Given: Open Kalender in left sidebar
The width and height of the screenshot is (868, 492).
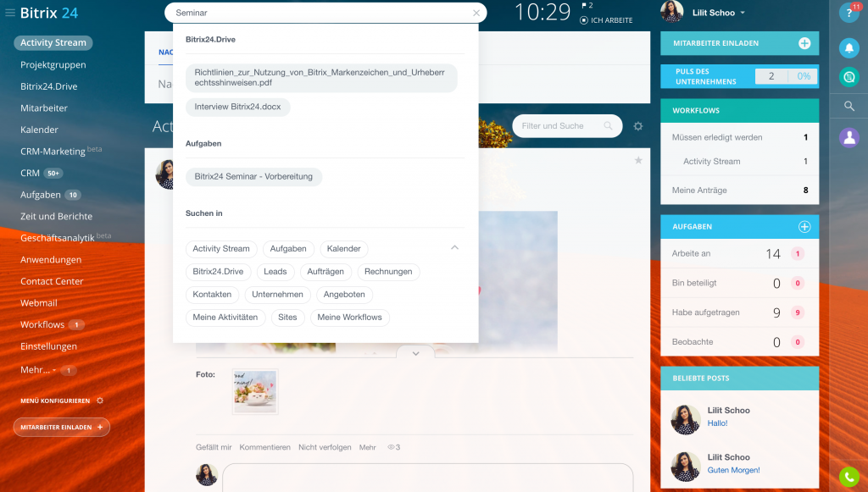Looking at the screenshot, I should pos(39,130).
